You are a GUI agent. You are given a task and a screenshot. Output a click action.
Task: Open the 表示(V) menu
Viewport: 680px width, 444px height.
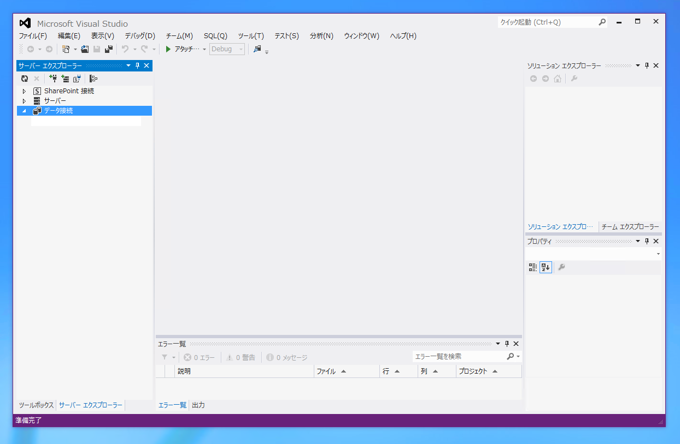click(103, 36)
